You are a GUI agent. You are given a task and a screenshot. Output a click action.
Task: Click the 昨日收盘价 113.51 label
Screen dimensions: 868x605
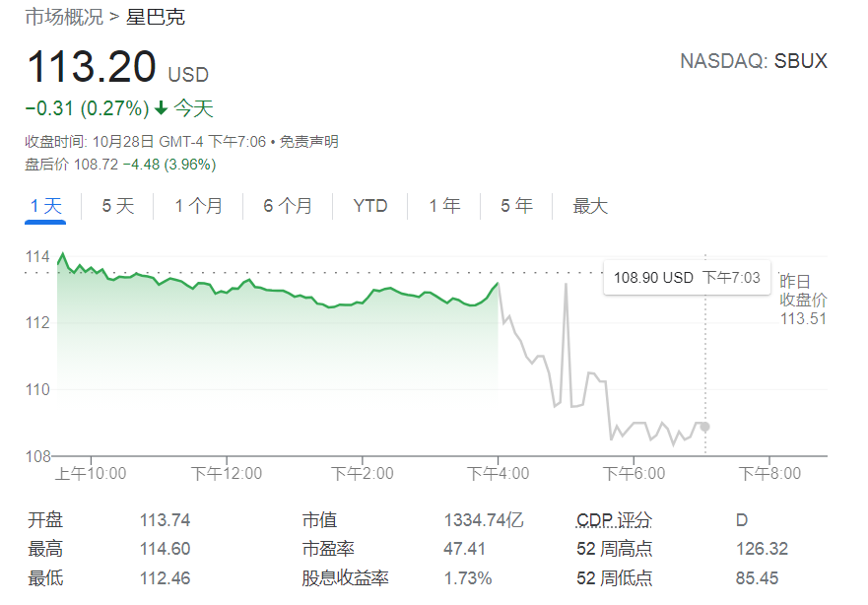point(803,300)
